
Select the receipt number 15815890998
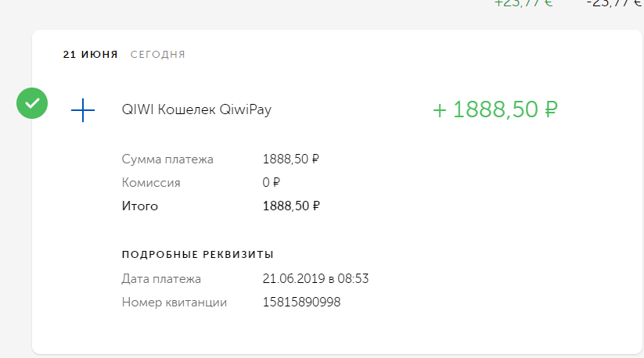coord(301,302)
